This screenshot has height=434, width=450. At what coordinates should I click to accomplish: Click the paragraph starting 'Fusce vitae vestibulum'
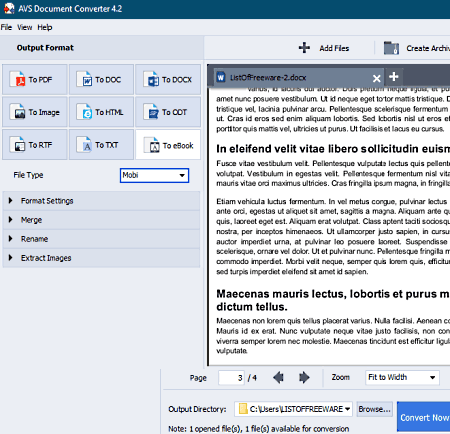333,173
